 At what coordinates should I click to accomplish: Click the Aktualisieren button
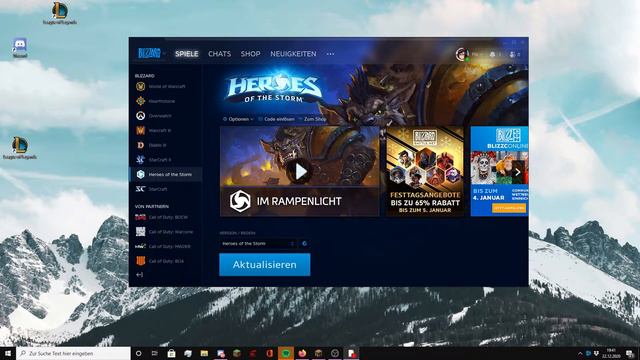tap(264, 264)
